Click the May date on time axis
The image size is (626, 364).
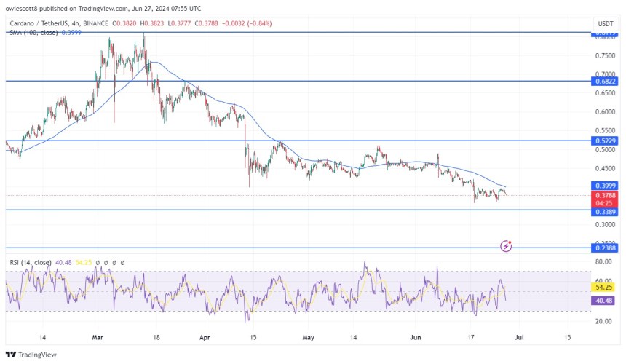click(x=309, y=337)
